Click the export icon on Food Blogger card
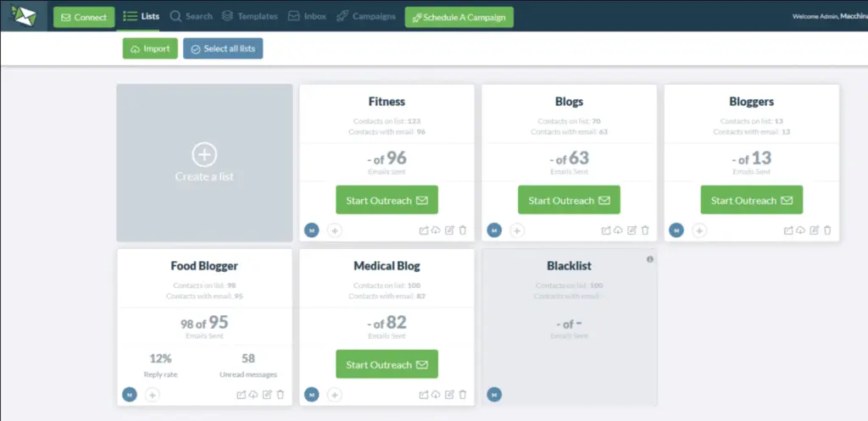The image size is (868, 421). click(242, 395)
